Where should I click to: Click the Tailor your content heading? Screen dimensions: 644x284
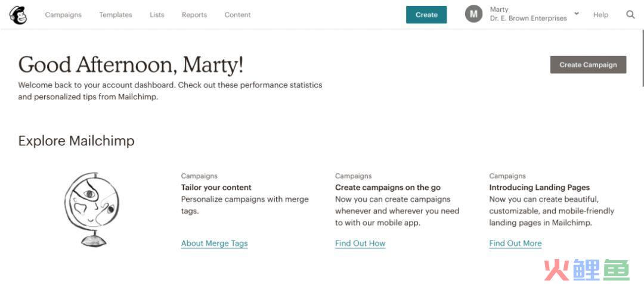[x=216, y=188]
